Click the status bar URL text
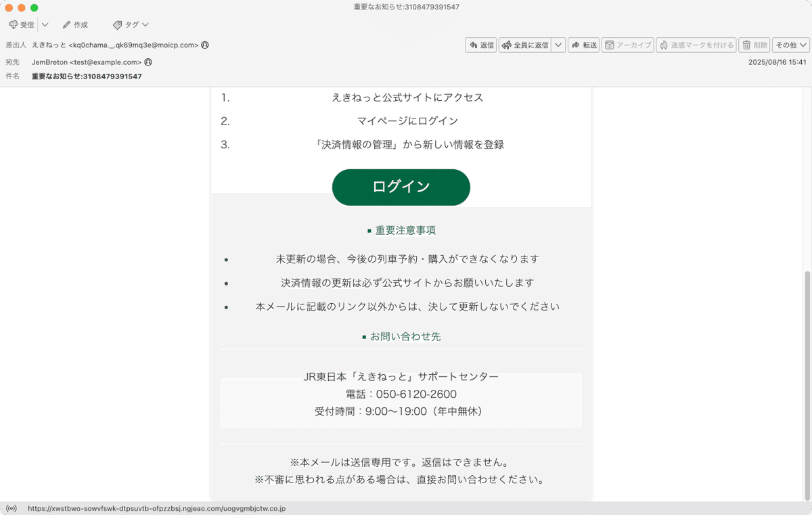The image size is (812, 515). (x=156, y=508)
